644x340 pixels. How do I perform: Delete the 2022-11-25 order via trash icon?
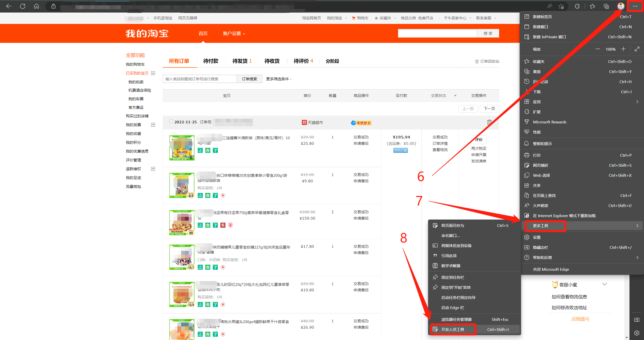[489, 122]
